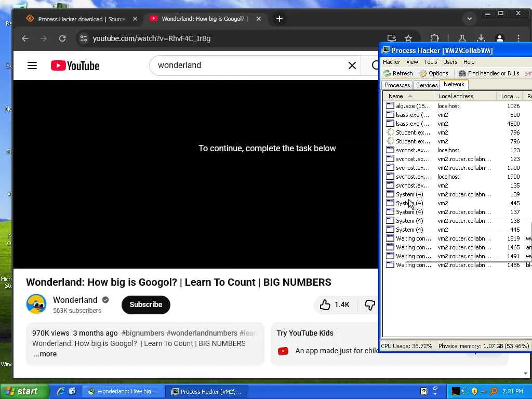Clear the YouTube search box text
The width and height of the screenshot is (532, 399).
coord(352,65)
